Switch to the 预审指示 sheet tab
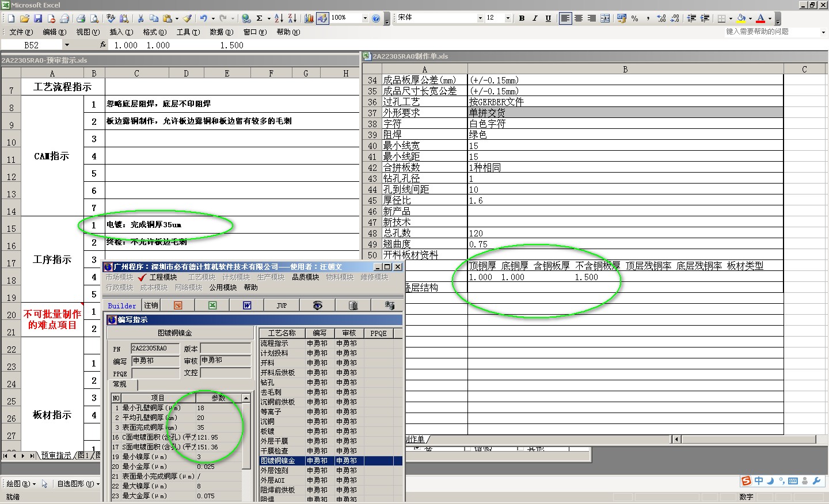 click(56, 456)
